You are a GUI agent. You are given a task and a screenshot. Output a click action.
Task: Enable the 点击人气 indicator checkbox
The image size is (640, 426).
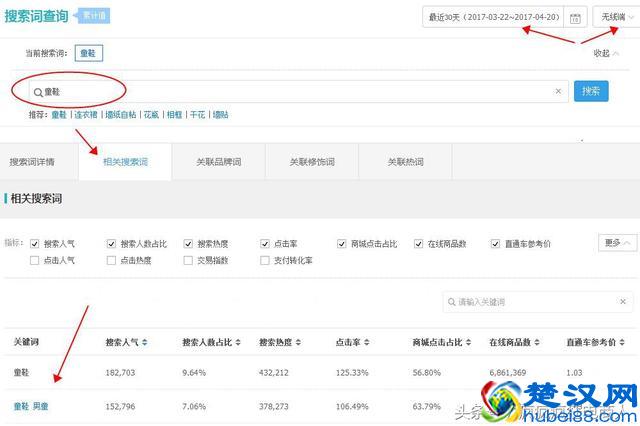click(35, 260)
